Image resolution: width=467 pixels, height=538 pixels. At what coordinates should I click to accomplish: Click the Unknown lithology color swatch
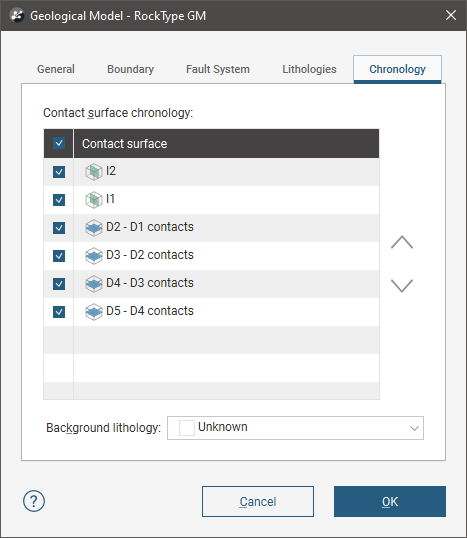187,428
